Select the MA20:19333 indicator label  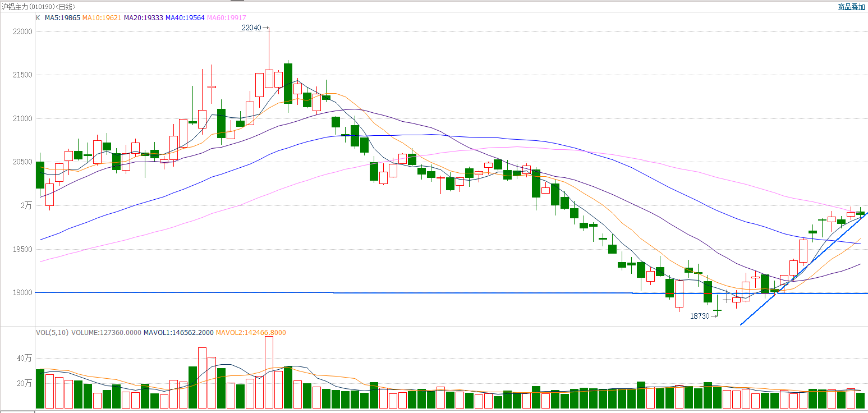tap(144, 18)
